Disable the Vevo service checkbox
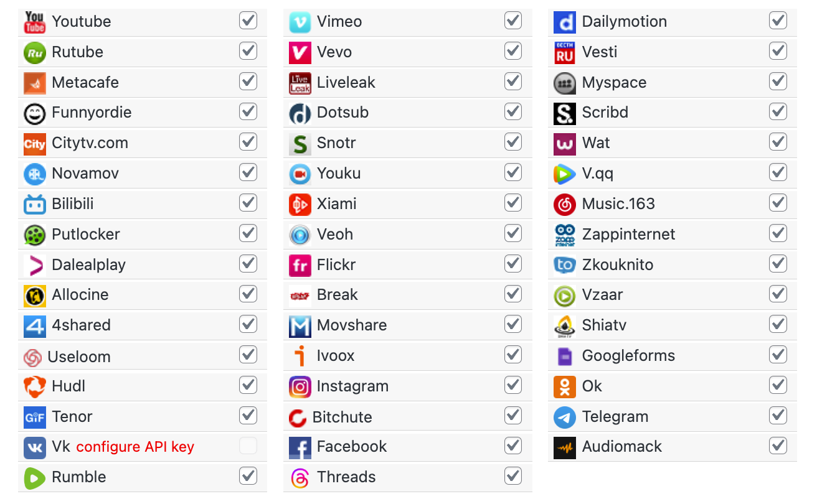The image size is (817, 504). point(513,51)
